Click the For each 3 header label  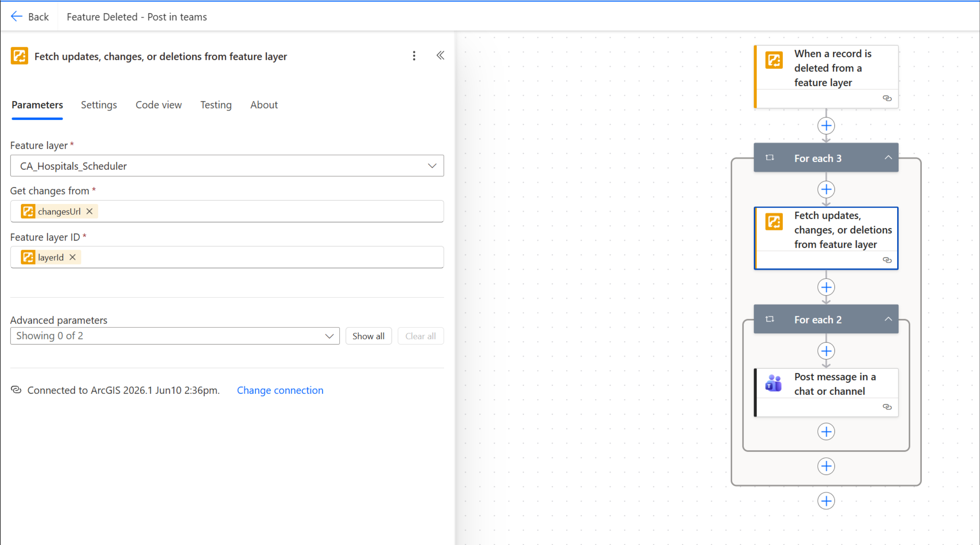(x=817, y=158)
